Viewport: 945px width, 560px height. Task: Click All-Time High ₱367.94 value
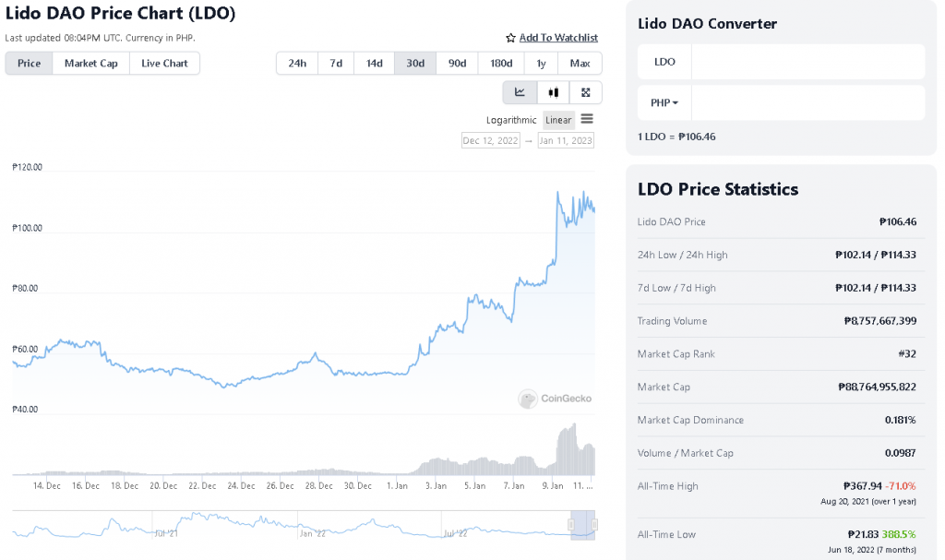pos(863,486)
